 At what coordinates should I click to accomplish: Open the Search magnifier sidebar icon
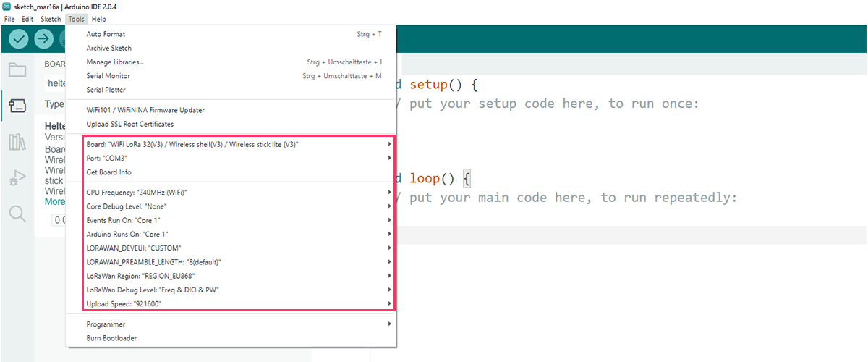[17, 213]
